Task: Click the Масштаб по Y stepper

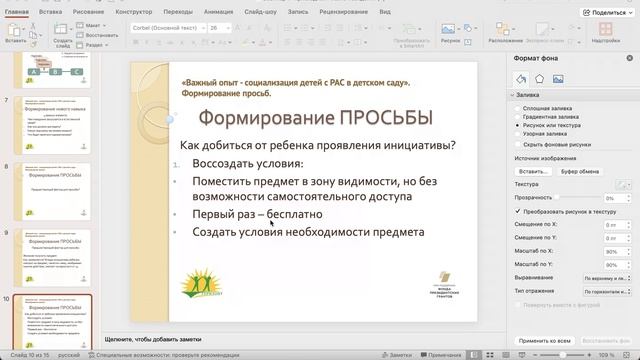Action: pyautogui.click(x=629, y=265)
